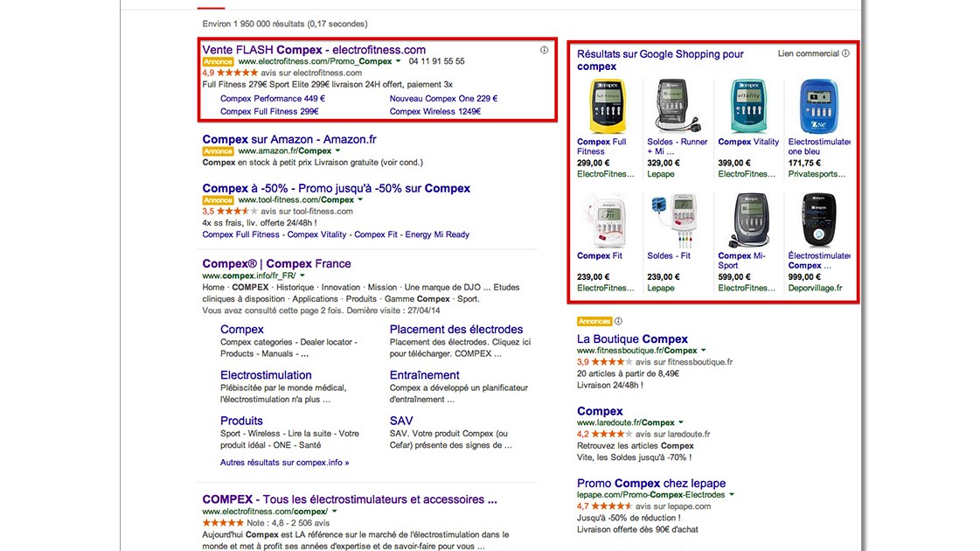Image resolution: width=980 pixels, height=551 pixels.
Task: Open SAV sitelink
Action: click(x=401, y=421)
